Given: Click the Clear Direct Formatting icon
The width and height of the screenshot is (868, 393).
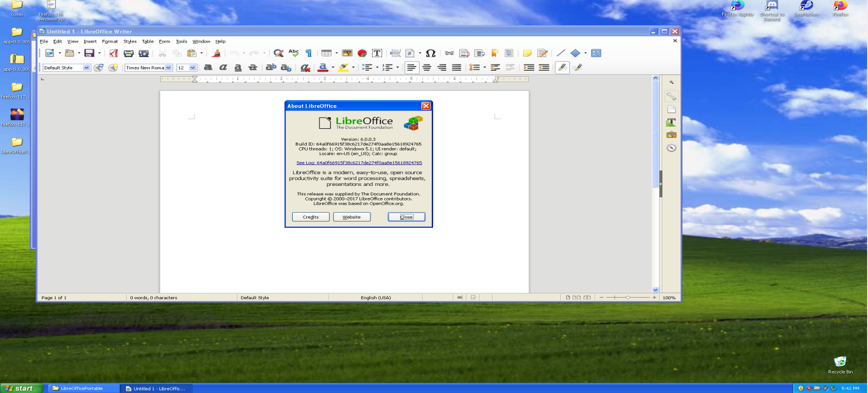Looking at the screenshot, I should pos(305,68).
